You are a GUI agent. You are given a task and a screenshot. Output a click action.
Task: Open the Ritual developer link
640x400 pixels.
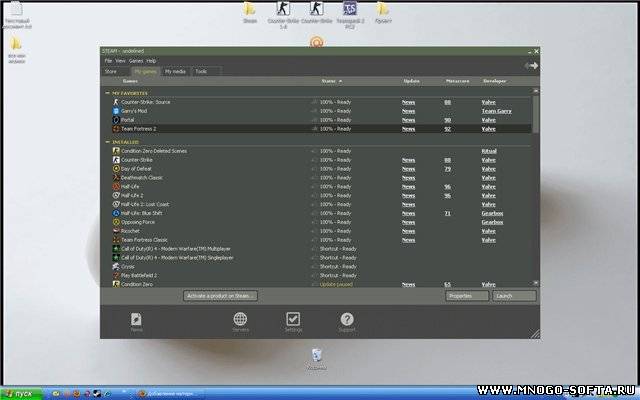coord(489,151)
